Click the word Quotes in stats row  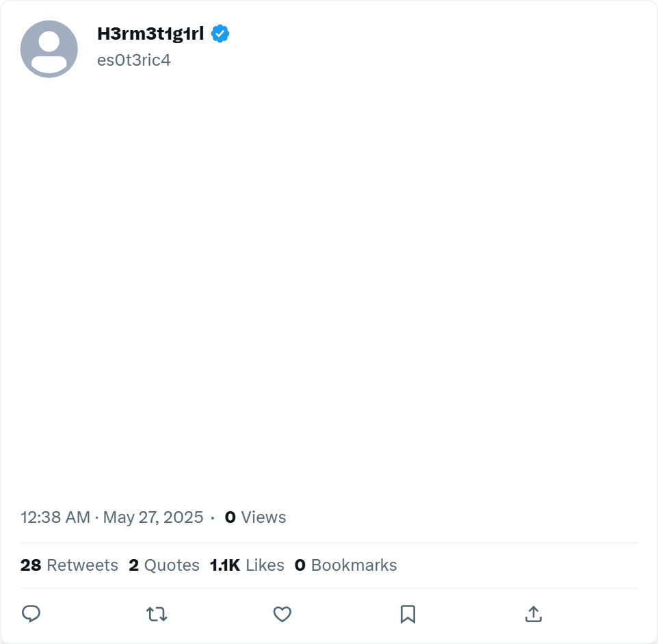point(172,565)
